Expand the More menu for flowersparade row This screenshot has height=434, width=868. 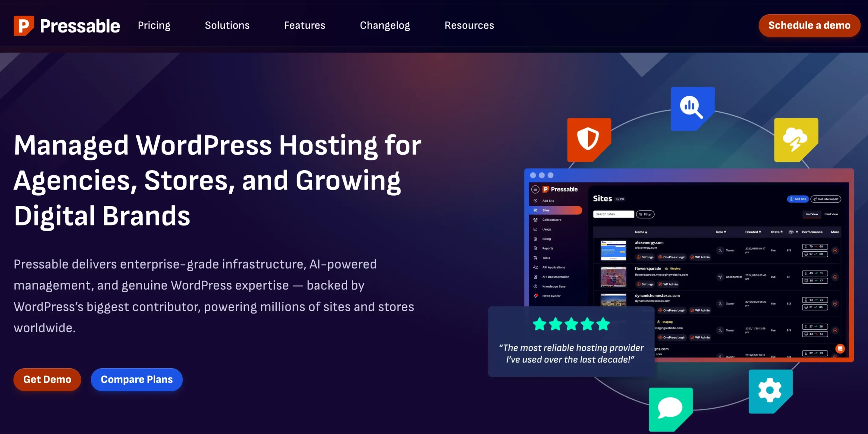click(835, 277)
